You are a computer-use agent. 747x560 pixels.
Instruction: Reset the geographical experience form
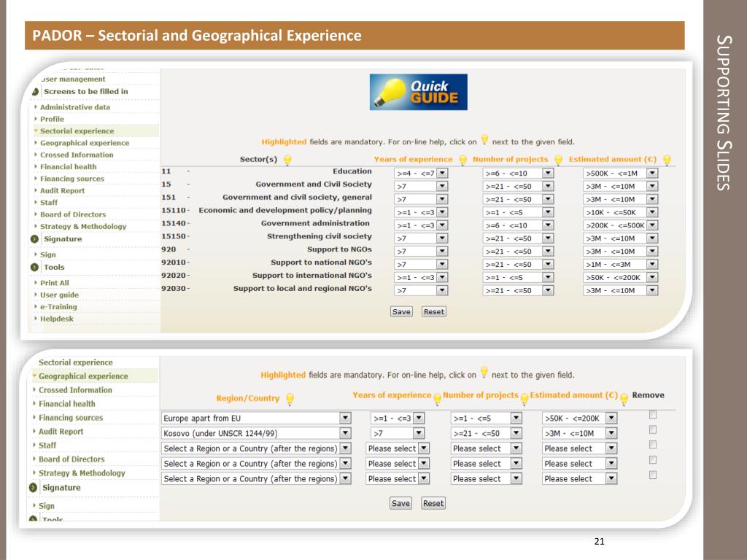[x=433, y=503]
